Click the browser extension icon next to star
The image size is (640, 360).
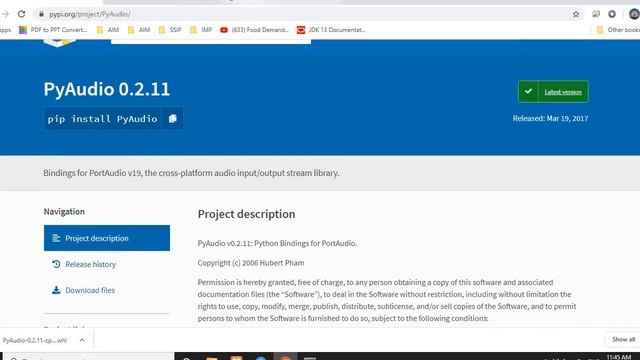pyautogui.click(x=596, y=14)
